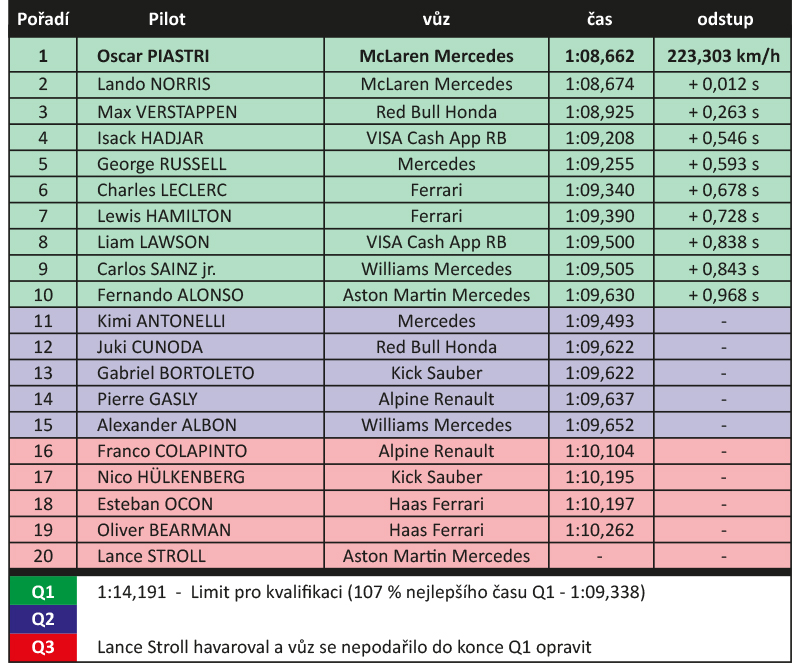Click the 223,303 km/h speed cell
The image size is (800, 667).
point(723,56)
